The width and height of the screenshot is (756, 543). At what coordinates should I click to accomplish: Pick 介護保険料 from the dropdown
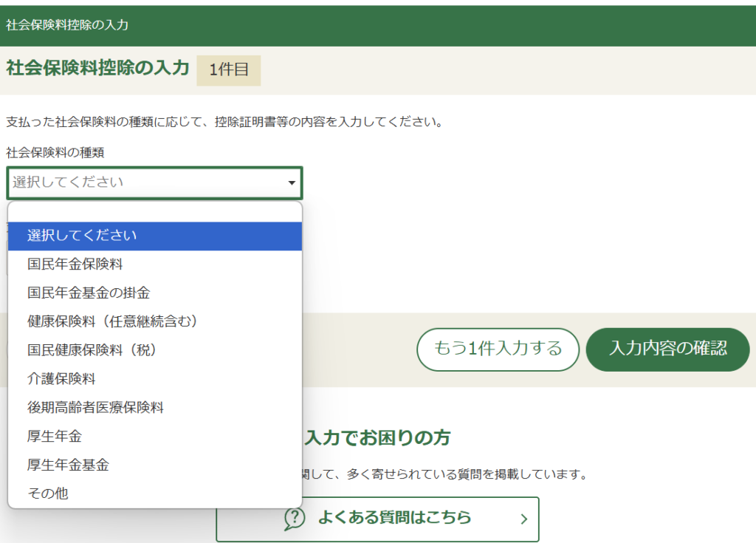coord(155,379)
